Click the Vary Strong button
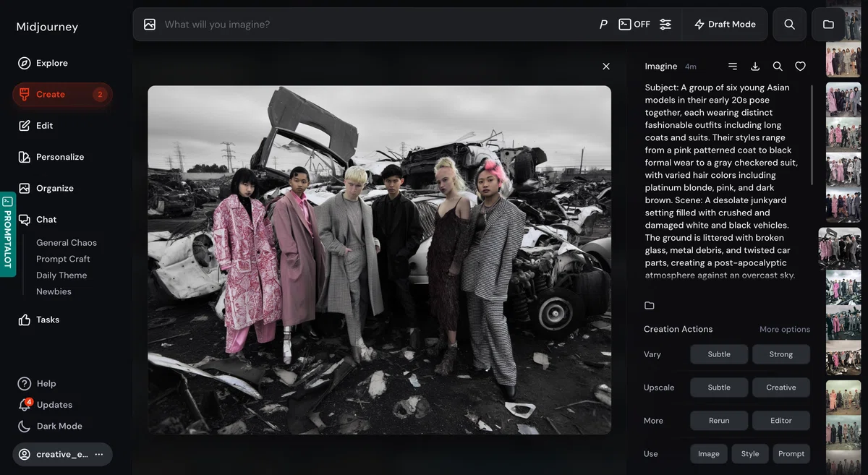The image size is (868, 475). [781, 354]
